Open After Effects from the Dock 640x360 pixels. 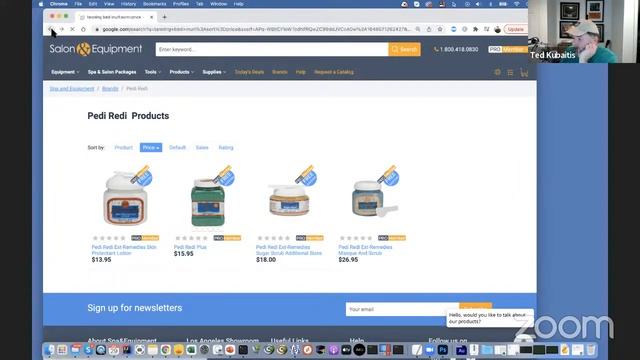tap(461, 350)
